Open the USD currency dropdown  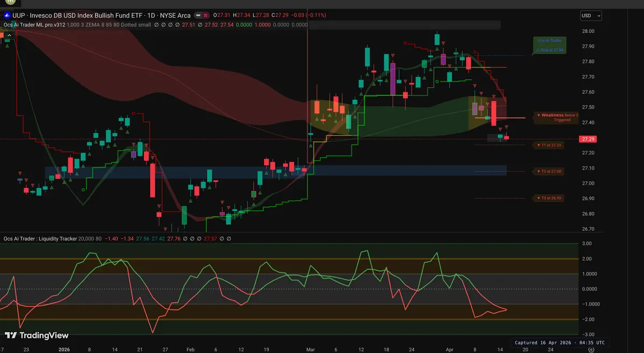591,16
